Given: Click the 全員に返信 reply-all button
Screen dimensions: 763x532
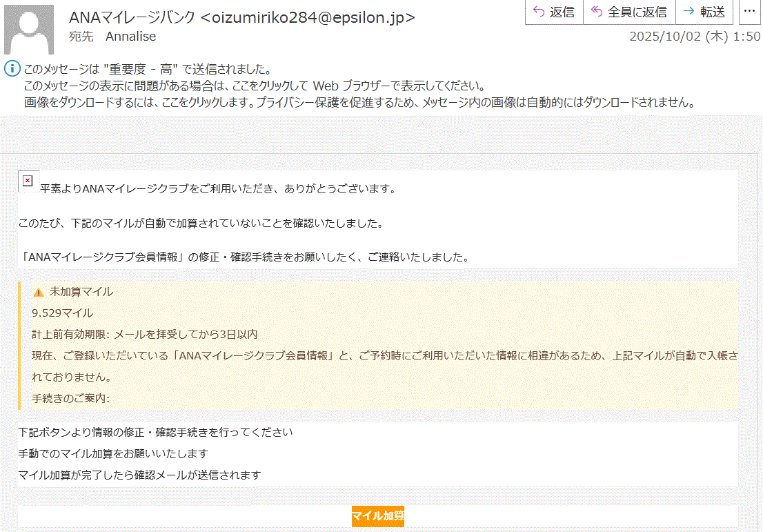Looking at the screenshot, I should pos(628,12).
